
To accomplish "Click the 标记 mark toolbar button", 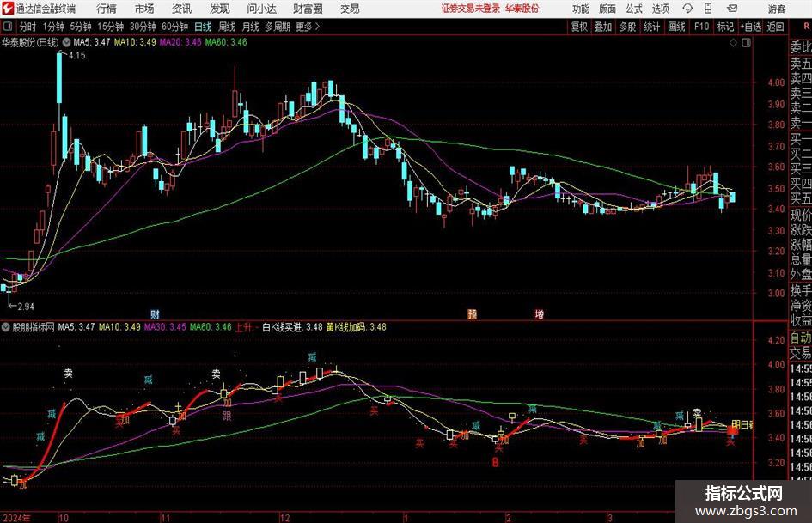I will pos(725,27).
